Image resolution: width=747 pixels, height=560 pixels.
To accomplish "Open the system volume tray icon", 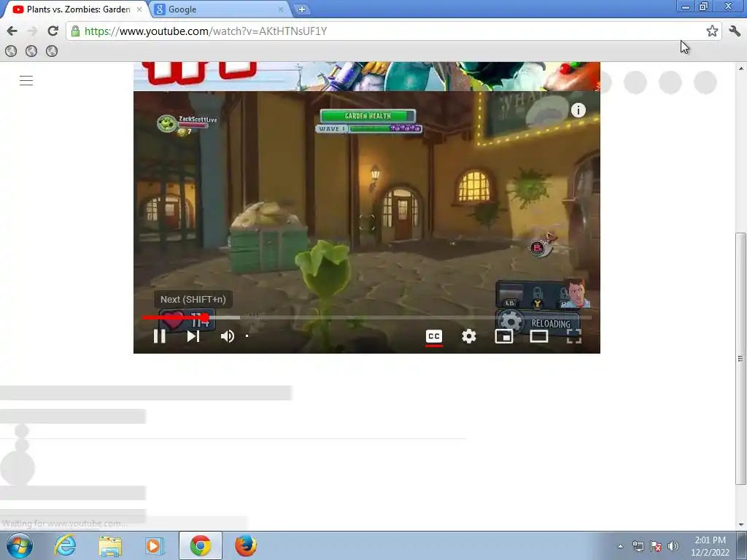I will click(x=673, y=546).
